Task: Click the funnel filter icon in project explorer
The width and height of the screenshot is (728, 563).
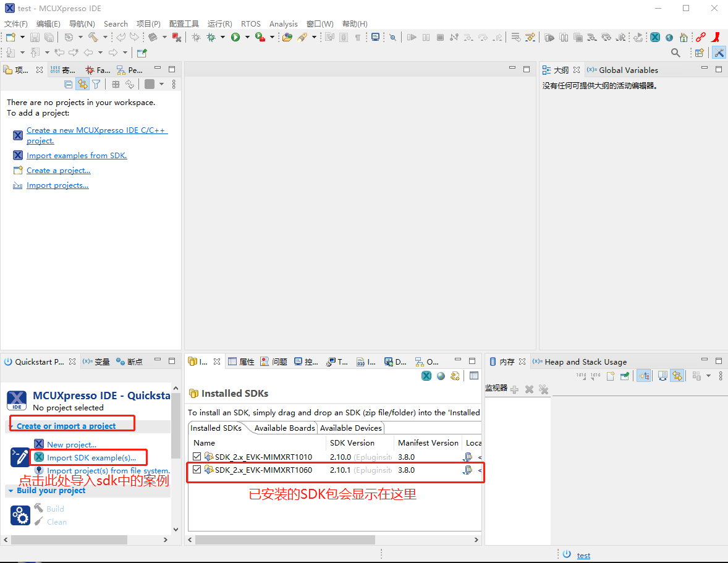Action: [x=96, y=84]
